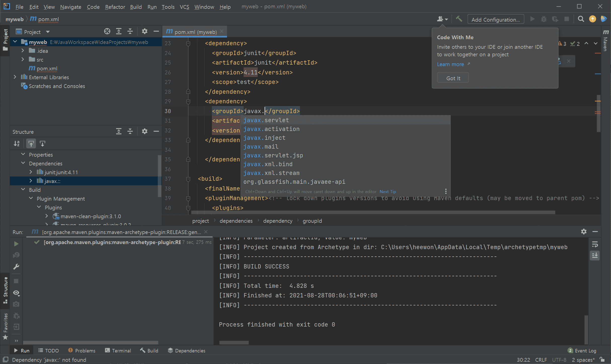611x364 pixels.
Task: Hide the Project panel with minus icon
Action: pyautogui.click(x=156, y=31)
